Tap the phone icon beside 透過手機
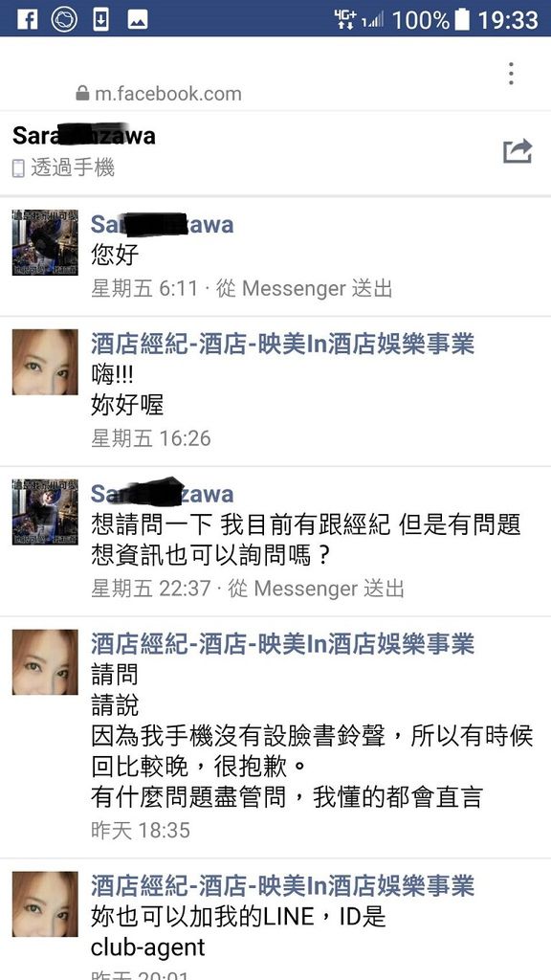 [x=19, y=168]
